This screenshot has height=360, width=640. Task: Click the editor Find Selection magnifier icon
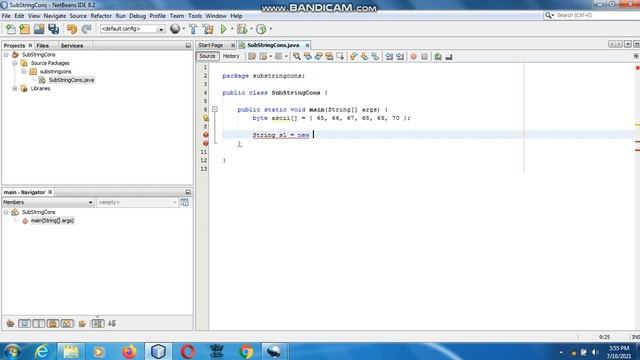click(x=297, y=57)
